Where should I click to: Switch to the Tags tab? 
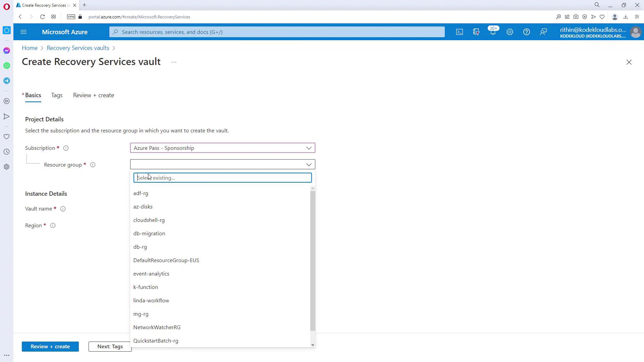click(x=57, y=95)
